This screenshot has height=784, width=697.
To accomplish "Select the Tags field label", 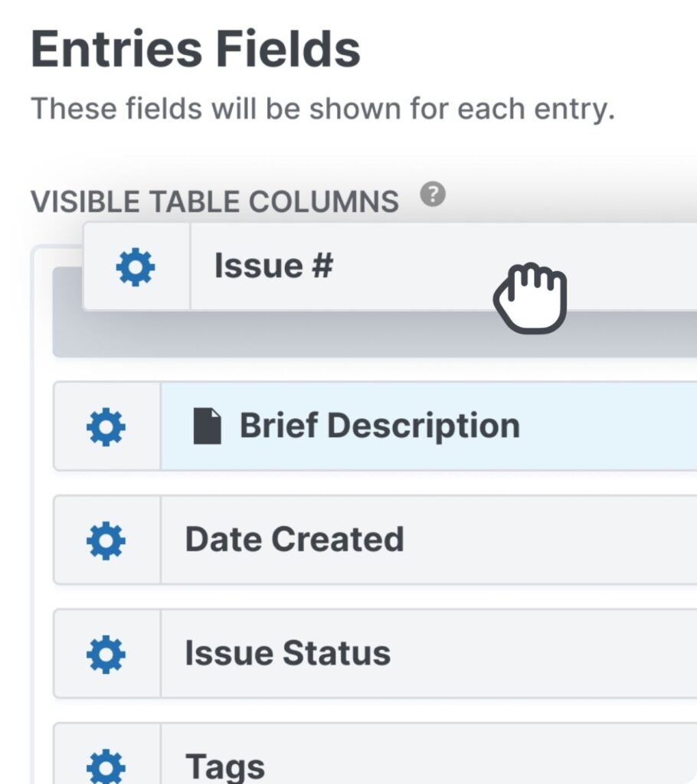I will pyautogui.click(x=225, y=765).
